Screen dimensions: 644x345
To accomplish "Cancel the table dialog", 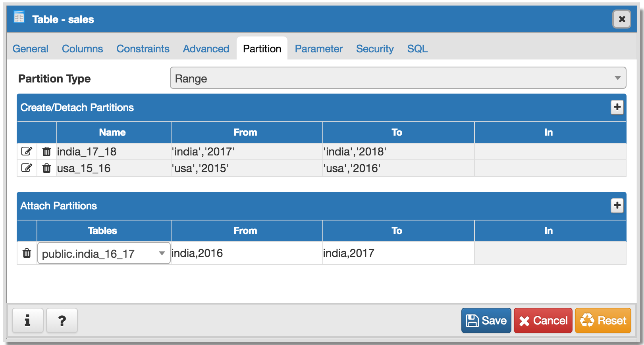I will tap(543, 320).
